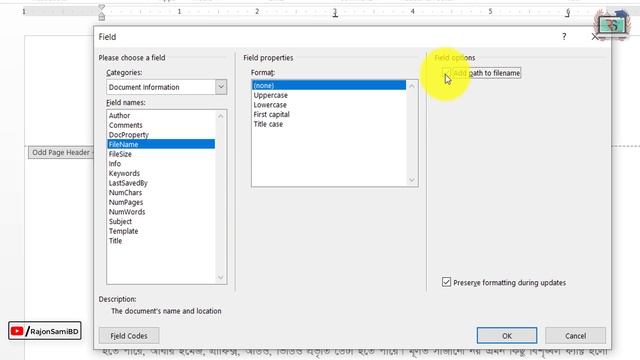Select Author in Field names
640x360 pixels.
(x=161, y=116)
